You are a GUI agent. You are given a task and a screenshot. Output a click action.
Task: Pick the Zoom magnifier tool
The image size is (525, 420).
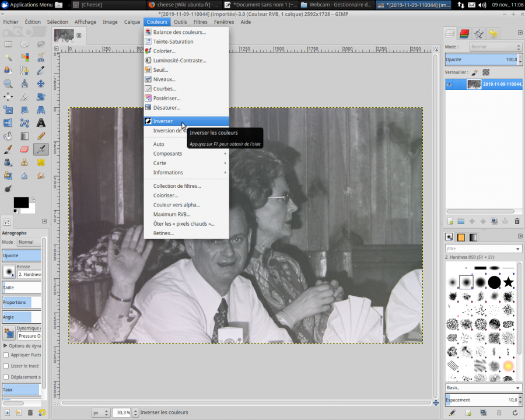coord(8,84)
